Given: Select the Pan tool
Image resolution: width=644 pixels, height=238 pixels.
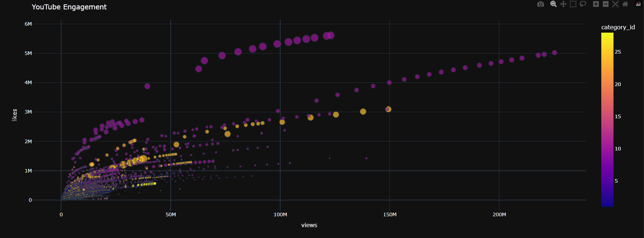Looking at the screenshot, I should click(x=563, y=4).
